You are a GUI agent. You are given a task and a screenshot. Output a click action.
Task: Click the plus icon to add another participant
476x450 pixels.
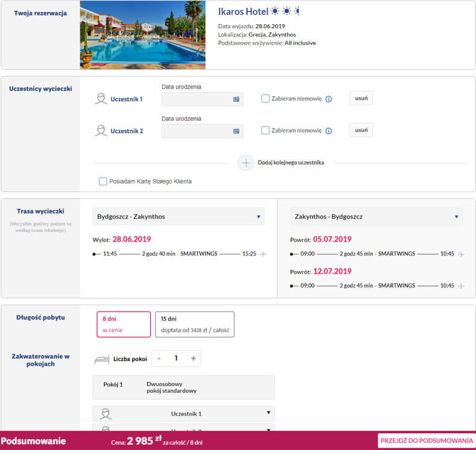coord(246,163)
